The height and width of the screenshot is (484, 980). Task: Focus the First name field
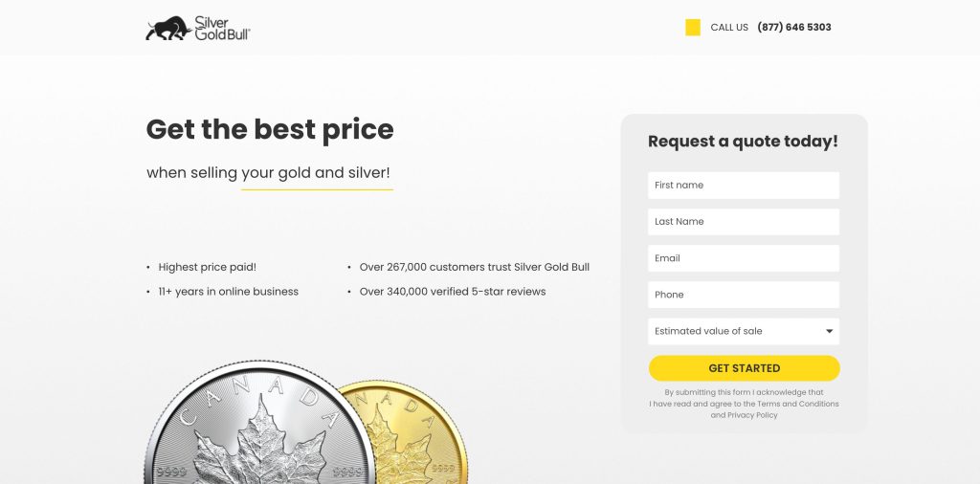pyautogui.click(x=744, y=186)
